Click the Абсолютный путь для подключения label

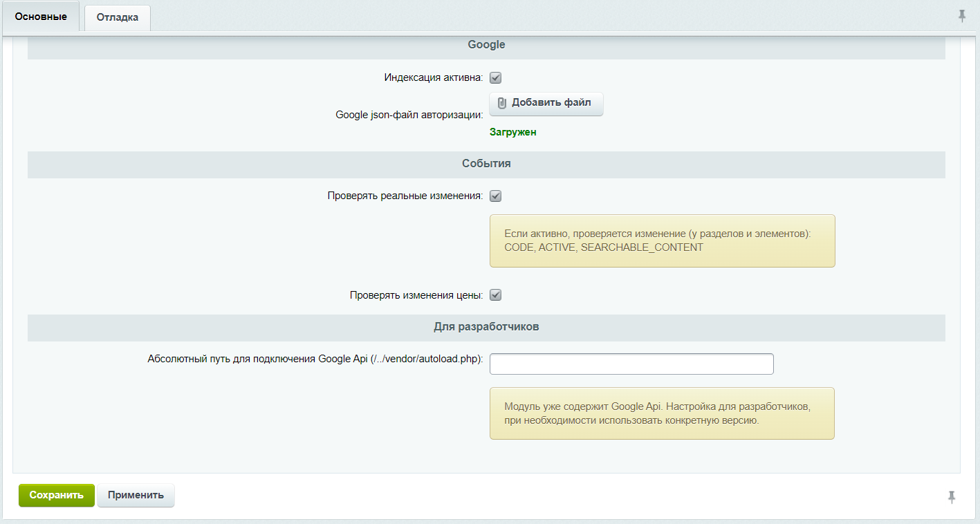[x=315, y=359]
